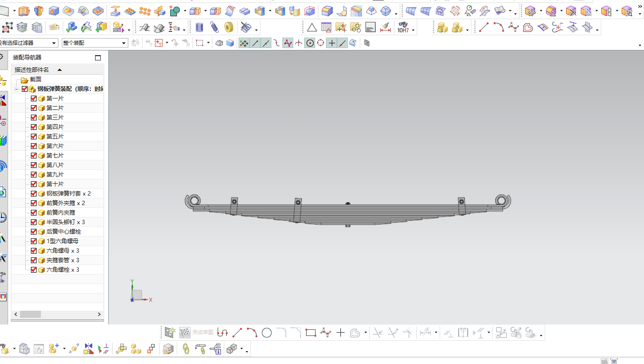Open the dropdown arrow beside the ABC note icon
This screenshot has height=364, width=644.
[129, 30]
